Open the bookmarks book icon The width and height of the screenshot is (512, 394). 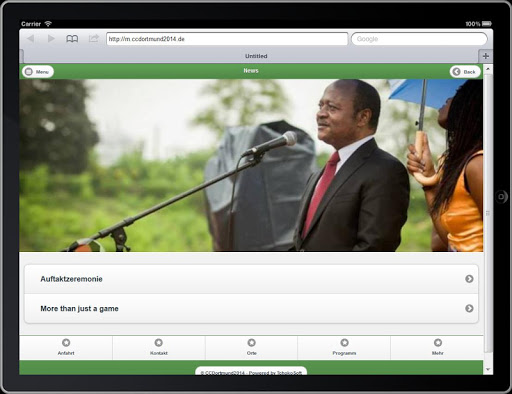(x=72, y=39)
